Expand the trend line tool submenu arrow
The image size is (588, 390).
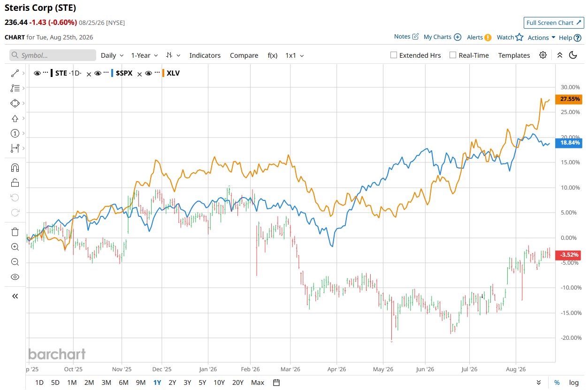pos(23,73)
